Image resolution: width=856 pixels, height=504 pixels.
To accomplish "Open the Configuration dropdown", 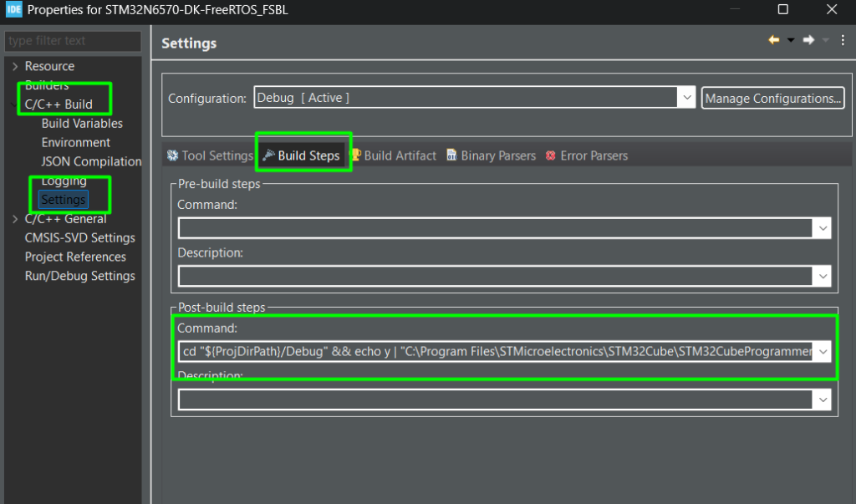I will (686, 98).
